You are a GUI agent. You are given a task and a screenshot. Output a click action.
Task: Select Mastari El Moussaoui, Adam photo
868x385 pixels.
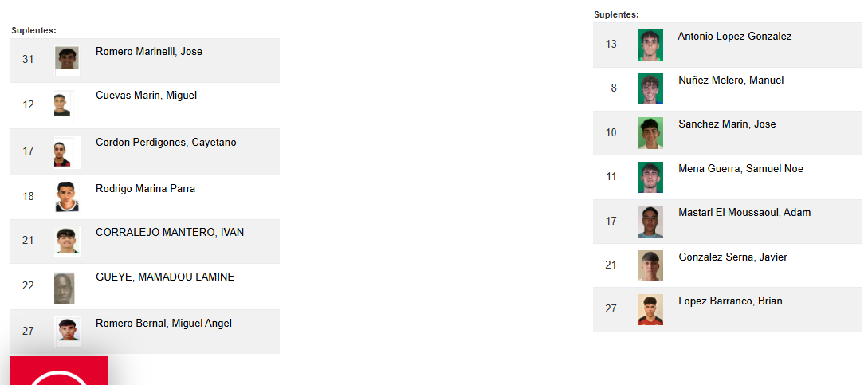pos(650,222)
